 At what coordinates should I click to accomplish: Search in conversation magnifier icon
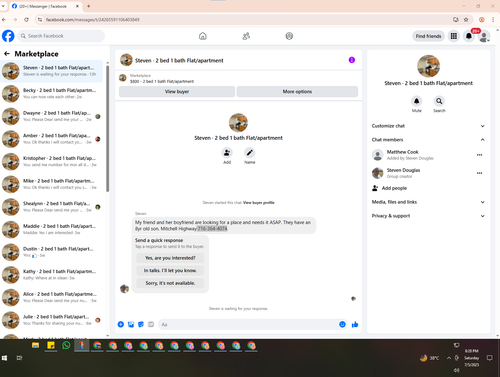click(x=439, y=101)
